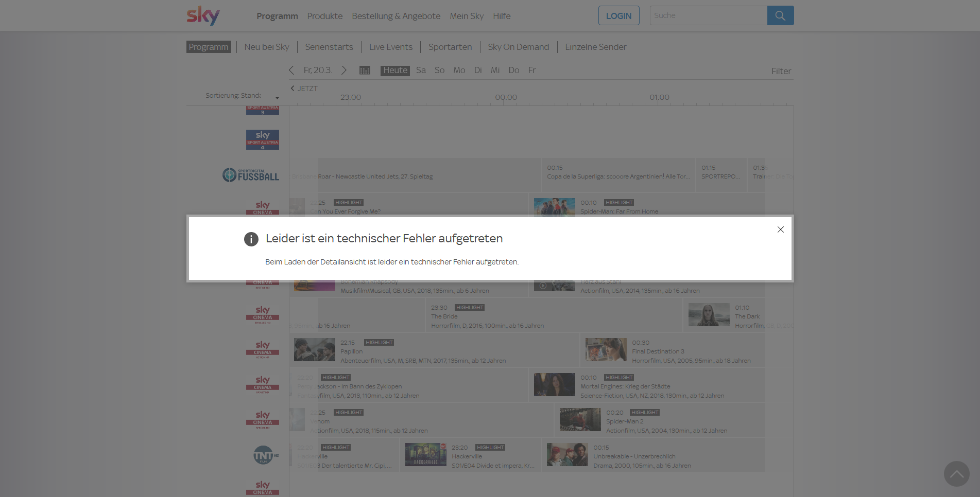Go to previous day with left arrow
Image resolution: width=980 pixels, height=497 pixels.
pos(291,70)
